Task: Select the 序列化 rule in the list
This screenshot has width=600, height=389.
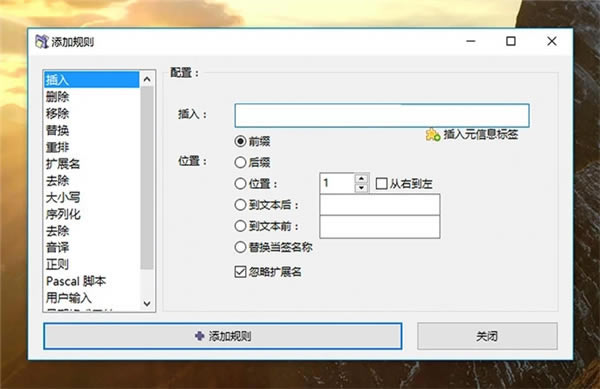Action: coord(91,215)
